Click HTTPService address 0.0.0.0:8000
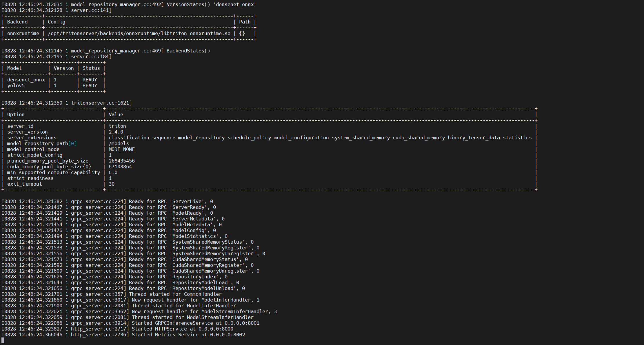Screen dimensions: 644x345 pyautogui.click(x=216, y=329)
